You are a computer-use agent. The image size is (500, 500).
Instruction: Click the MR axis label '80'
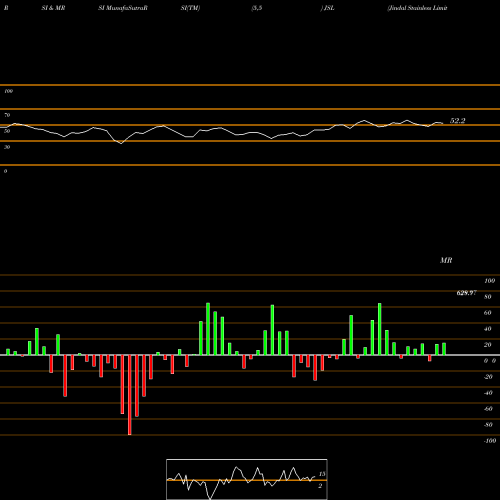point(488,297)
